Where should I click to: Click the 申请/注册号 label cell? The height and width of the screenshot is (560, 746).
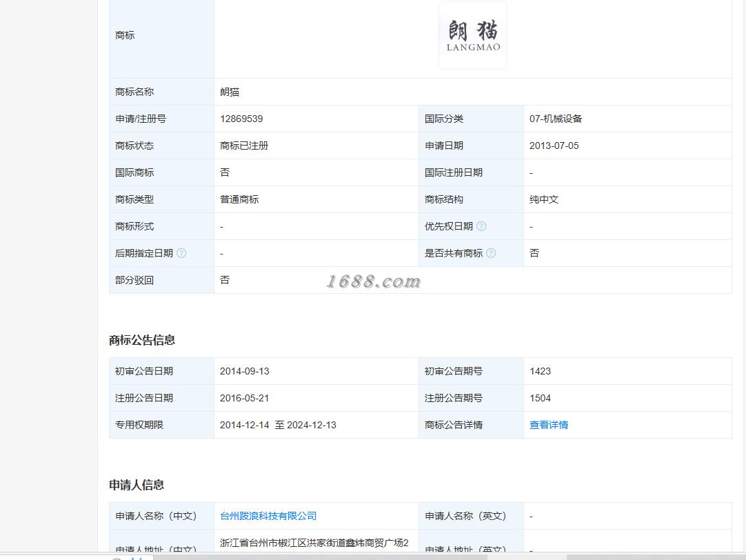tap(162, 119)
